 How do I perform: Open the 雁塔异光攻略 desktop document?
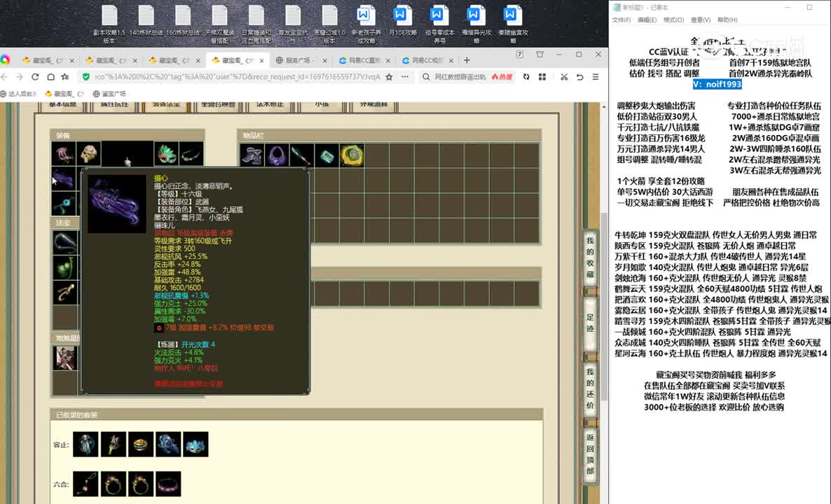476,24
